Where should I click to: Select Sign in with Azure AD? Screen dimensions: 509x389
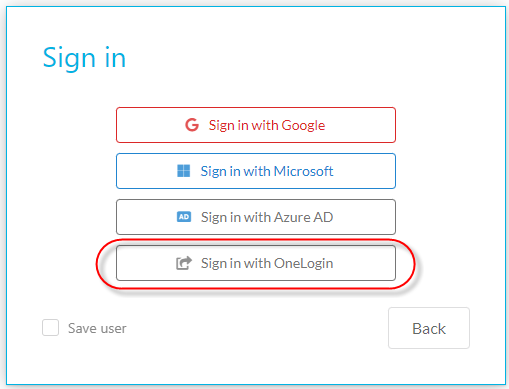(x=256, y=217)
